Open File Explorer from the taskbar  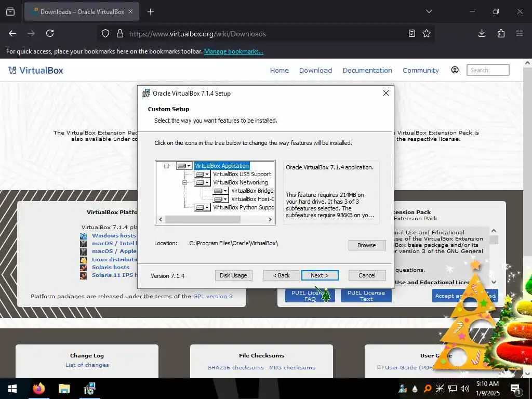click(64, 389)
